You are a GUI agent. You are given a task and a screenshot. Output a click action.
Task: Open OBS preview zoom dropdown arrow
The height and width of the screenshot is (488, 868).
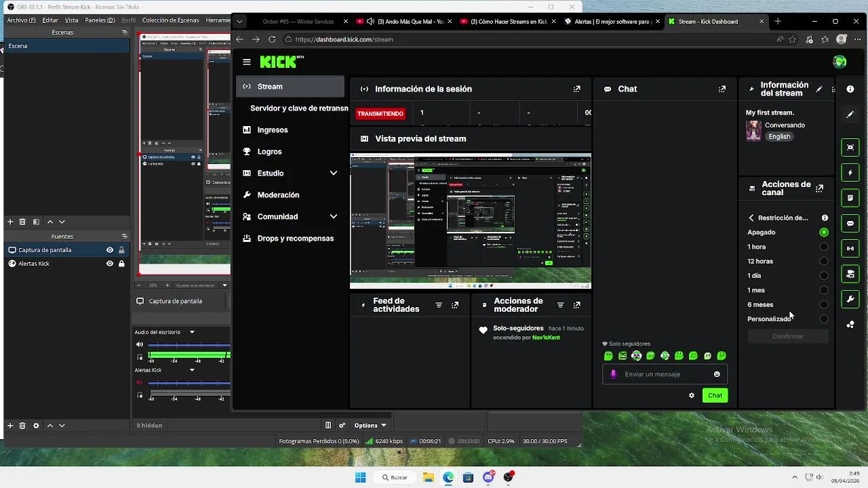pyautogui.click(x=226, y=285)
